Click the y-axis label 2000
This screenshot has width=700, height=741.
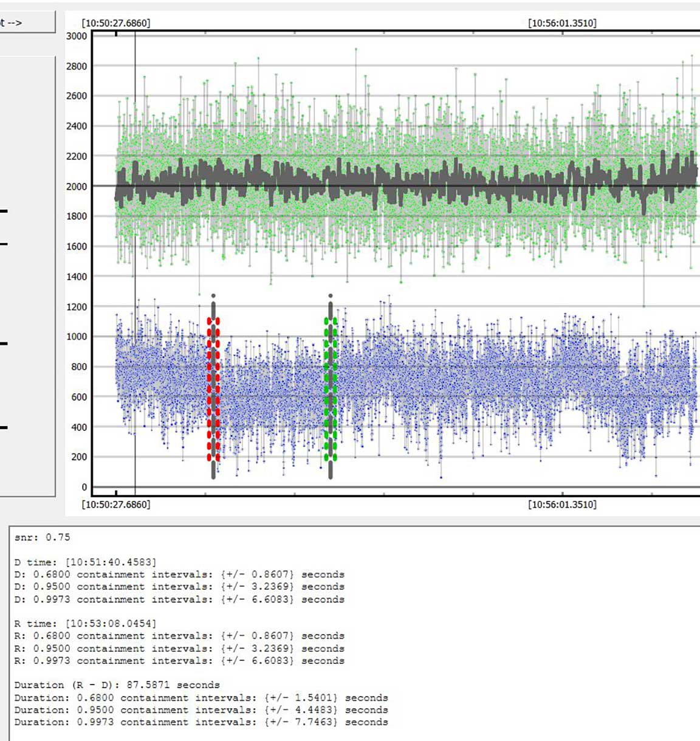pos(77,187)
